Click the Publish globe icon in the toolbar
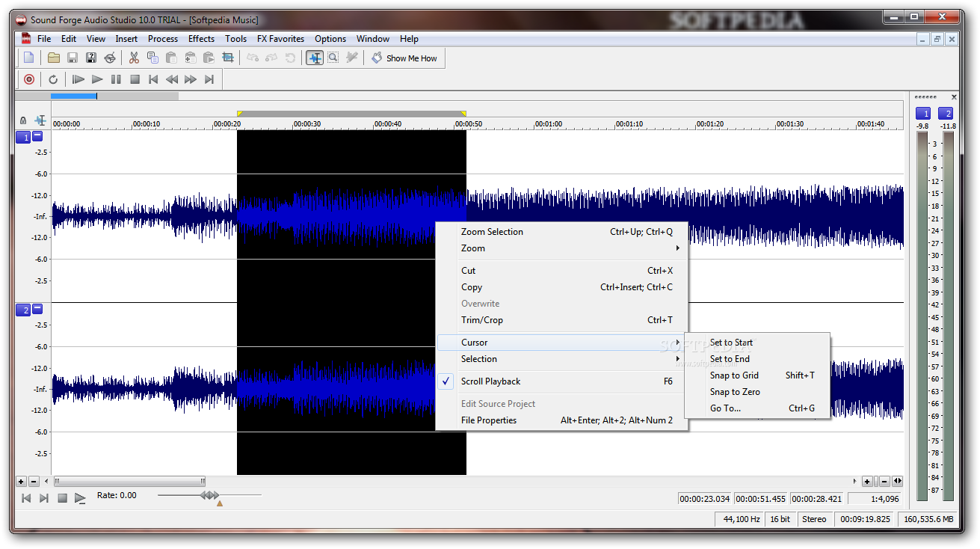Image resolution: width=980 pixels, height=549 pixels. 110,58
